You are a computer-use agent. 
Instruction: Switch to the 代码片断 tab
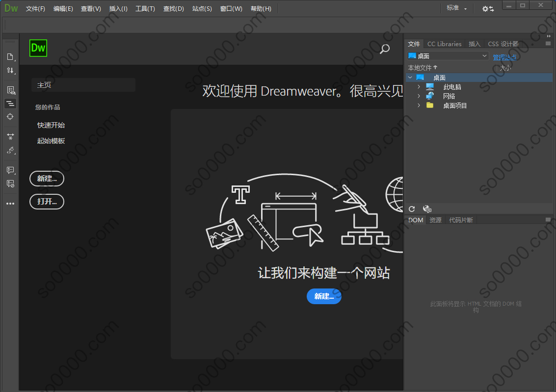click(461, 220)
